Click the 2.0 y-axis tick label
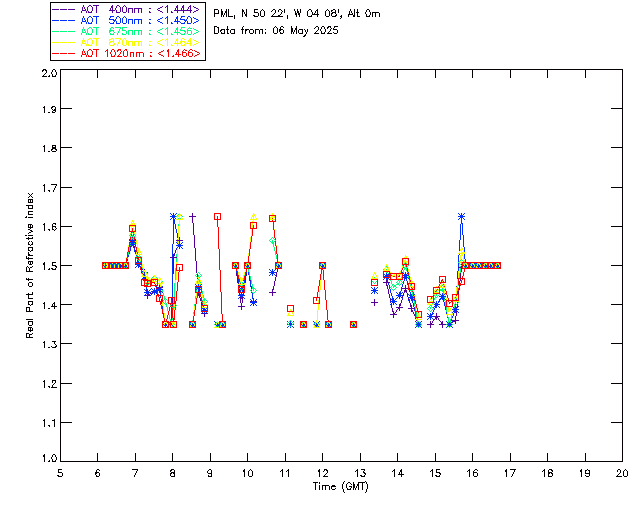Image resolution: width=640 pixels, height=512 pixels. click(49, 73)
